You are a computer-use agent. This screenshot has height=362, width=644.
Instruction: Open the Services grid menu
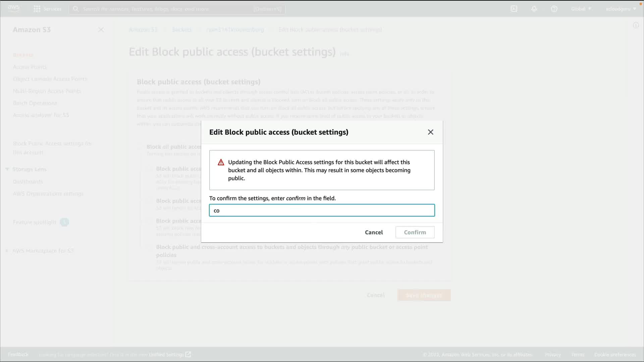[37, 9]
